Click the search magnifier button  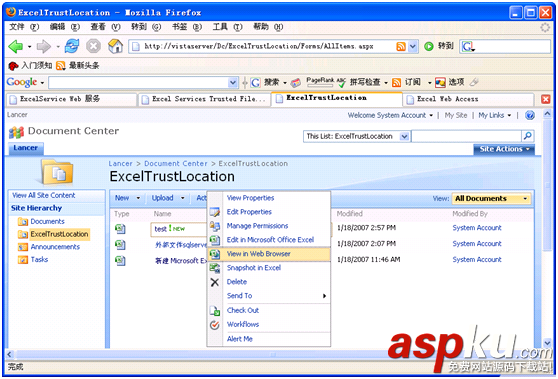(x=528, y=136)
